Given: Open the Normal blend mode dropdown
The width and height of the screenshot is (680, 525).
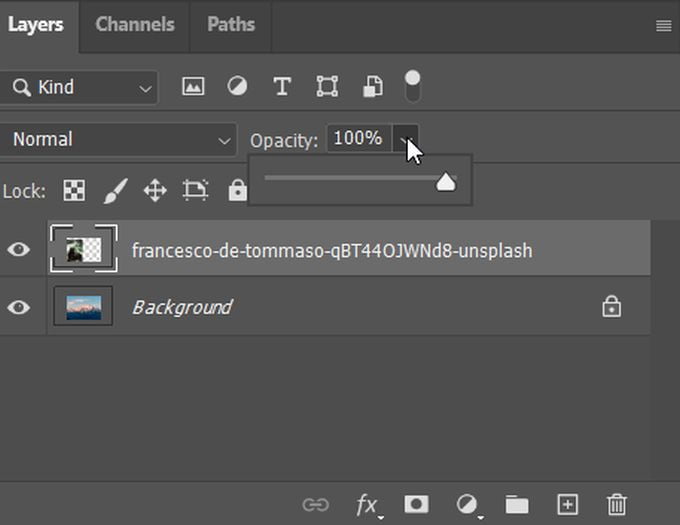Looking at the screenshot, I should tap(120, 140).
